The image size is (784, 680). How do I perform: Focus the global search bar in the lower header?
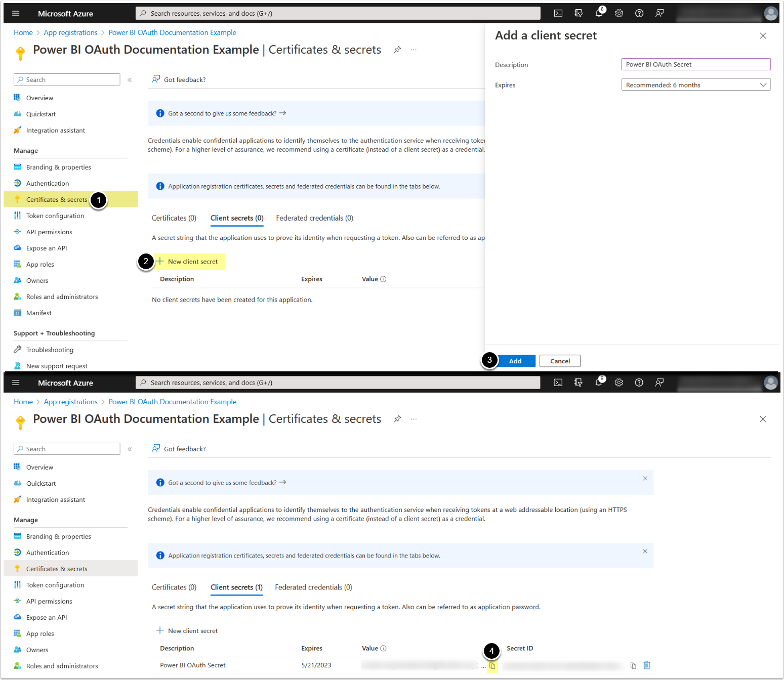coord(338,383)
